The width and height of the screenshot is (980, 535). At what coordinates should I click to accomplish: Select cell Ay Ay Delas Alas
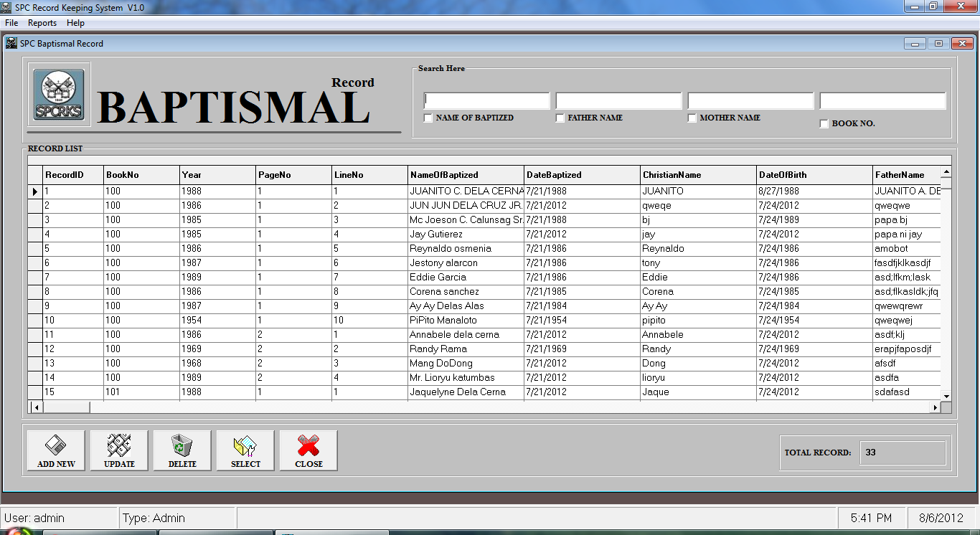[466, 306]
